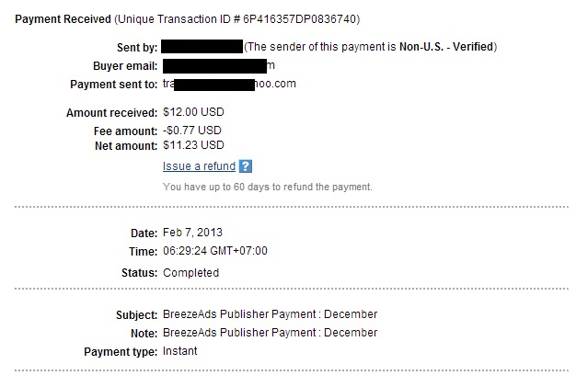Viewport: 588px width, 387px height.
Task: Click the Completed status text
Action: coord(190,273)
